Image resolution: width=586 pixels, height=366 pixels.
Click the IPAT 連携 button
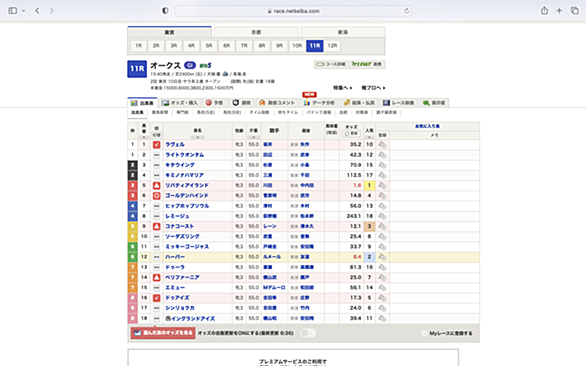pyautogui.click(x=367, y=64)
